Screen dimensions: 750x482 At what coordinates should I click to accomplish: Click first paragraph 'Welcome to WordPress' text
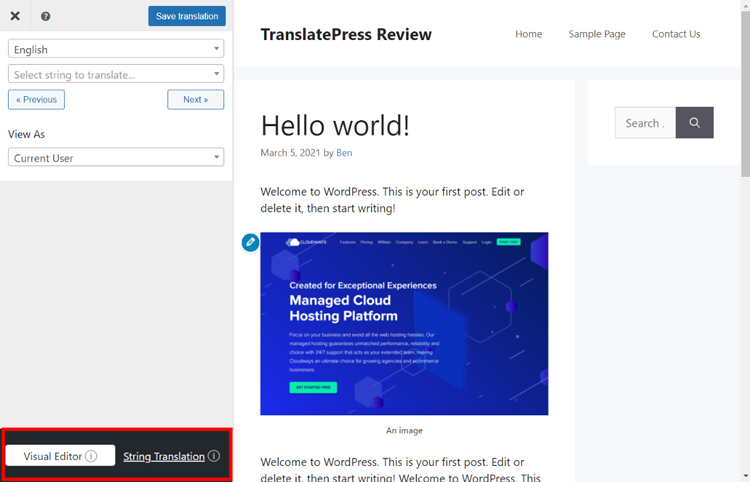(x=392, y=200)
